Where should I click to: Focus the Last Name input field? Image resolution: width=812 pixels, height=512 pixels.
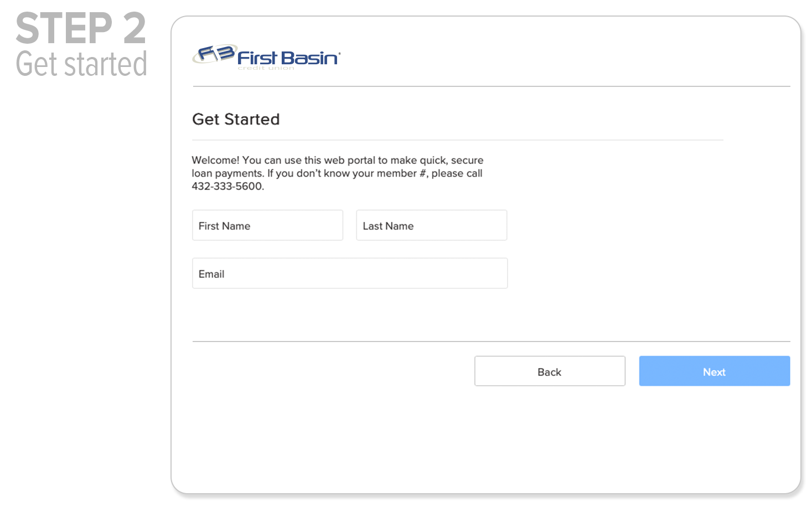tap(431, 225)
